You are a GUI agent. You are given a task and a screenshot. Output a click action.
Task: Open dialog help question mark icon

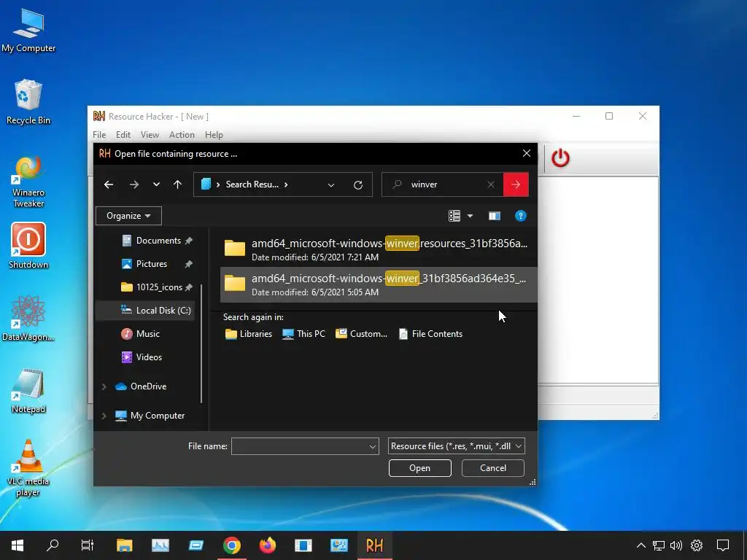point(521,216)
